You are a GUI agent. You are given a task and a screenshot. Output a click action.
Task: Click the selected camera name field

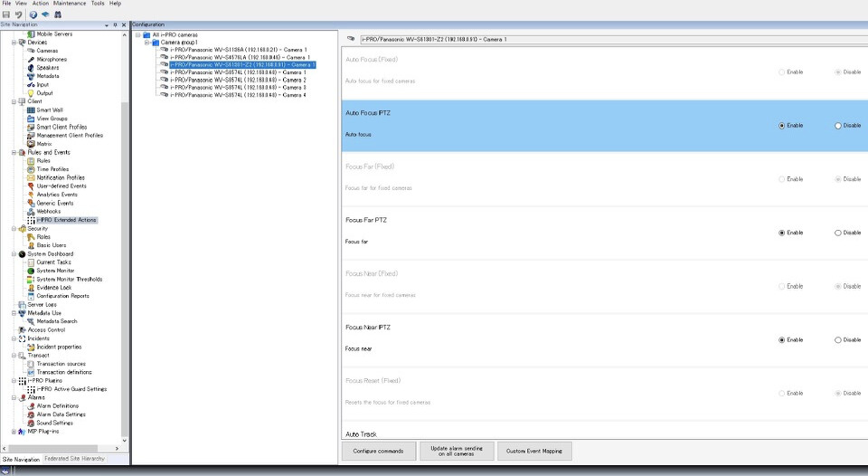[613, 39]
